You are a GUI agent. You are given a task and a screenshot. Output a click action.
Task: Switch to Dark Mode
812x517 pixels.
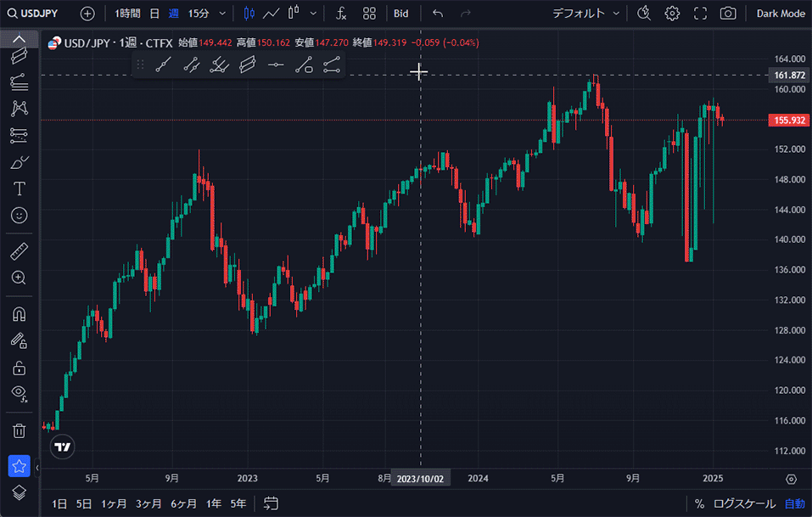(x=781, y=14)
